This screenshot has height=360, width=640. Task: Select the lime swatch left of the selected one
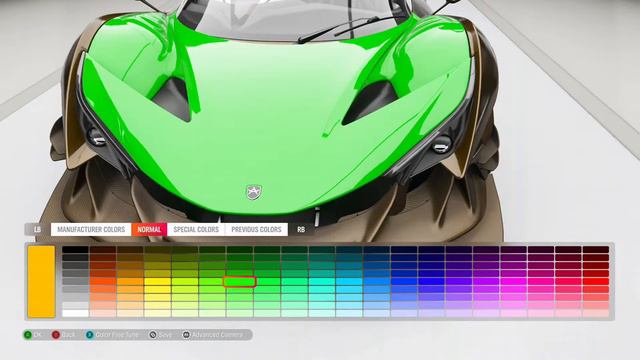tap(212, 281)
